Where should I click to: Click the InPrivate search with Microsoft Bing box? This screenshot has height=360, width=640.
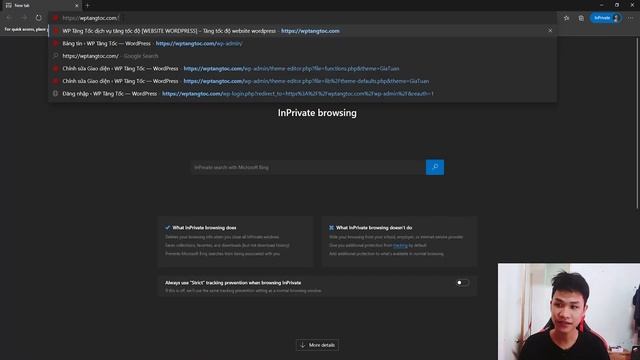click(308, 167)
